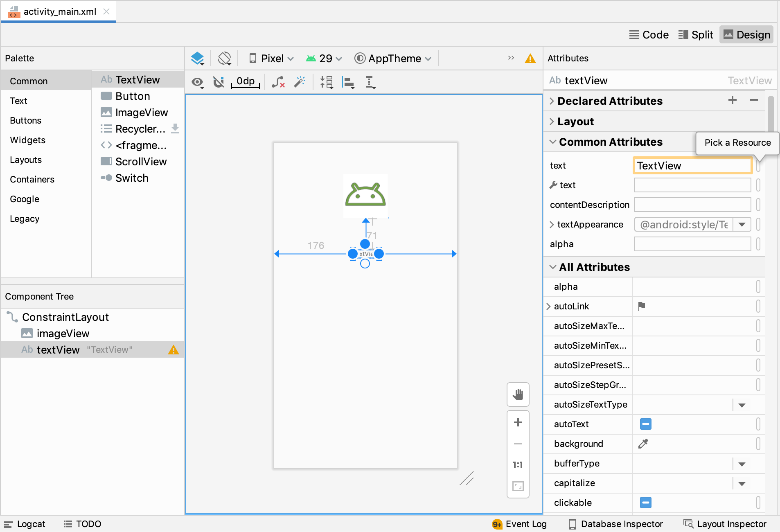
Task: Open the Pack menu icon
Action: pos(327,82)
